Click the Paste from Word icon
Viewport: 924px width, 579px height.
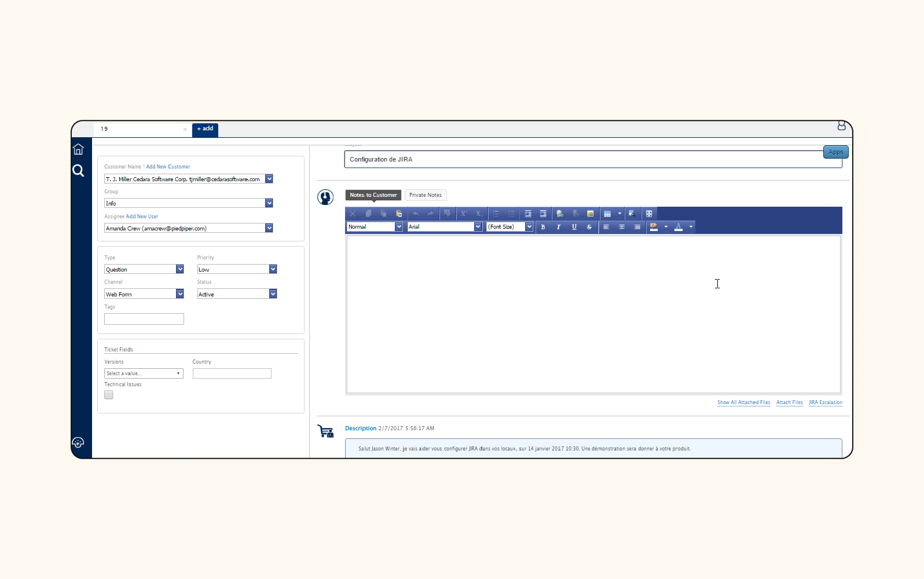click(399, 214)
